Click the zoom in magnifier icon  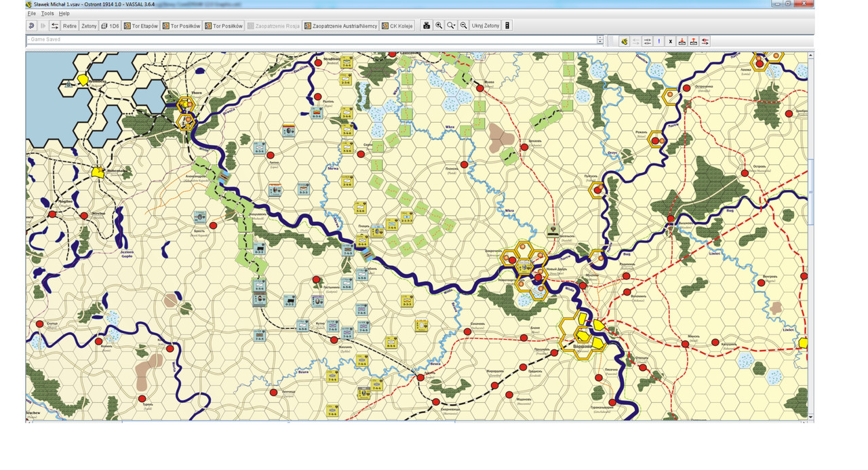click(439, 26)
